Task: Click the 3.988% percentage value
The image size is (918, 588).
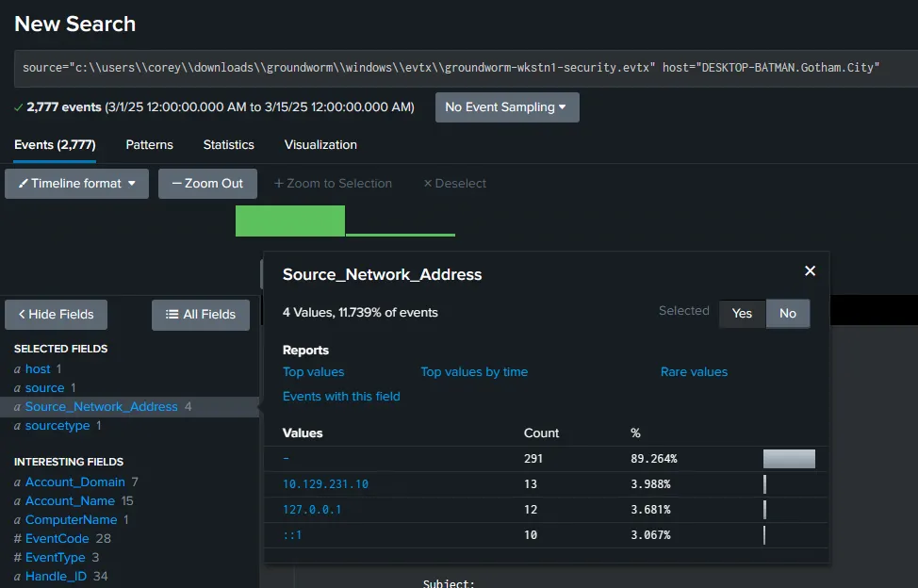Action: [650, 484]
